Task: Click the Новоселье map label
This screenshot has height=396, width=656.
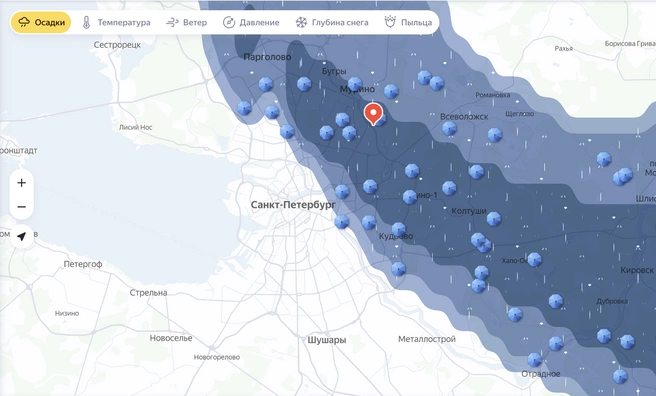Action: tap(171, 338)
